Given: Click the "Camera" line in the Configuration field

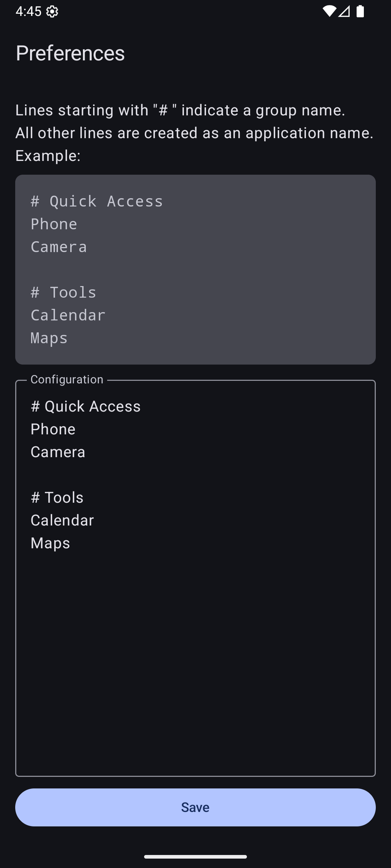Looking at the screenshot, I should click(x=58, y=452).
